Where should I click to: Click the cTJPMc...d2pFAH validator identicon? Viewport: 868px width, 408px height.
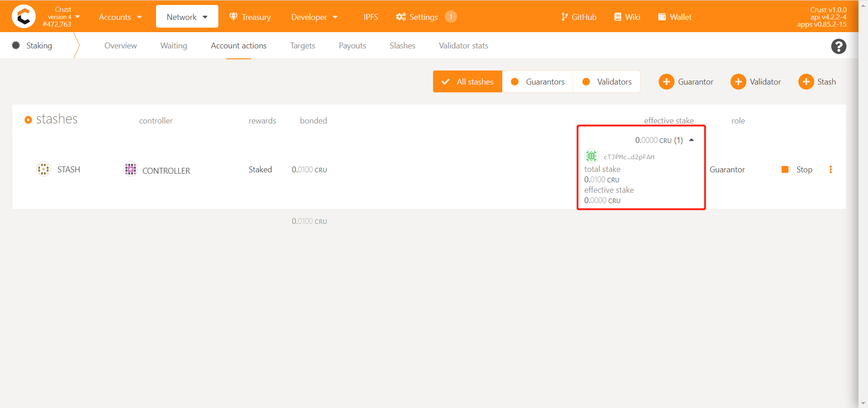click(x=591, y=156)
